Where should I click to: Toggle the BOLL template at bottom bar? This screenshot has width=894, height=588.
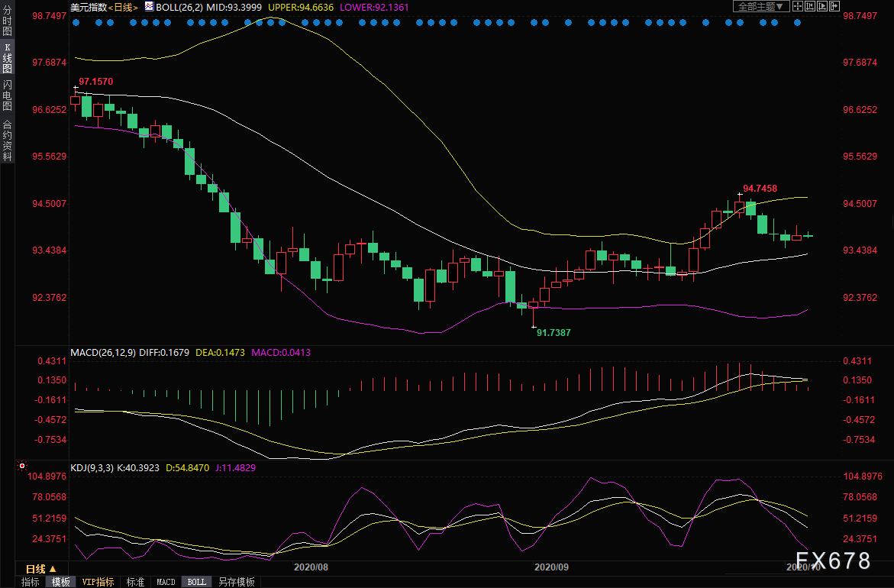(196, 582)
